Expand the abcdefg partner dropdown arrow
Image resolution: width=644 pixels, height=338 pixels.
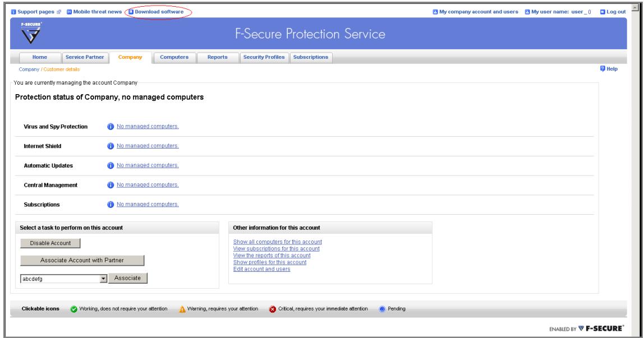pos(103,279)
